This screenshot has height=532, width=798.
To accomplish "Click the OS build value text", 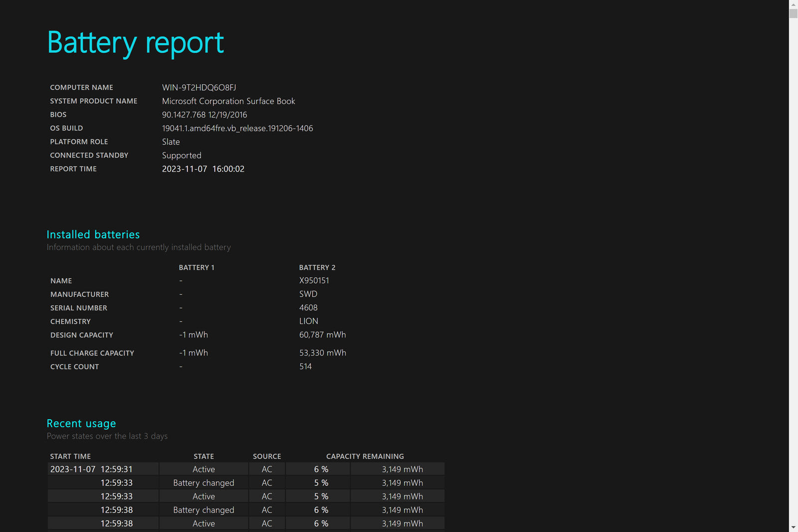I will [237, 128].
